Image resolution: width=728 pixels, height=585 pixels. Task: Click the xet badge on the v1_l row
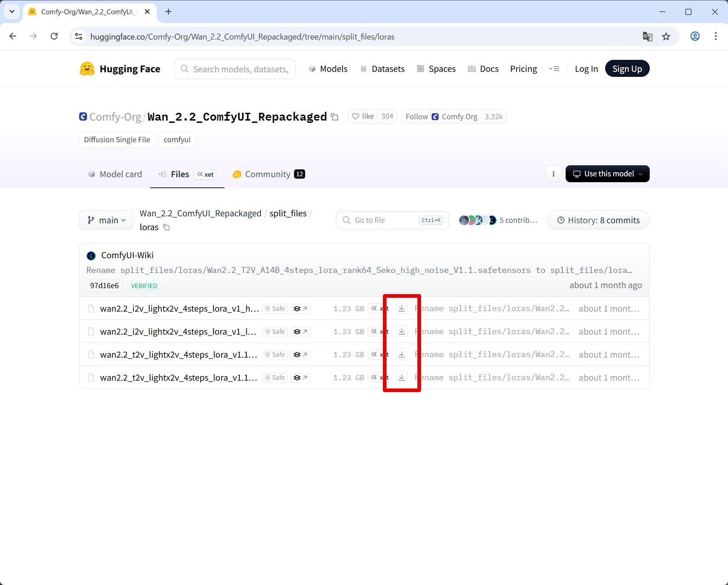click(380, 331)
